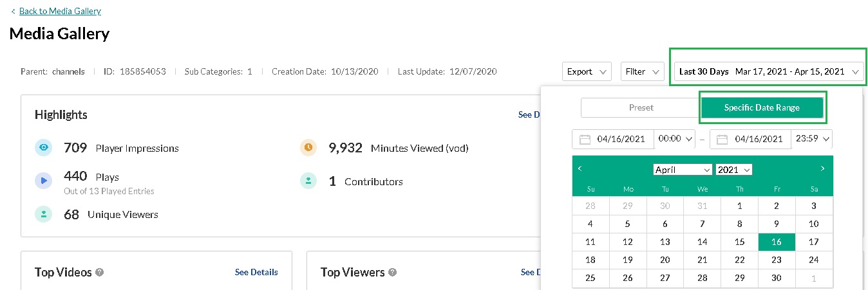Screen dimensions: 868x290
Task: Select April 2 in the calendar
Action: click(777, 206)
